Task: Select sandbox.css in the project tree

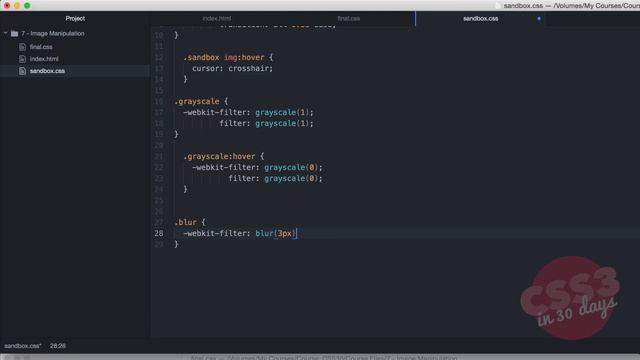Action: (47, 71)
